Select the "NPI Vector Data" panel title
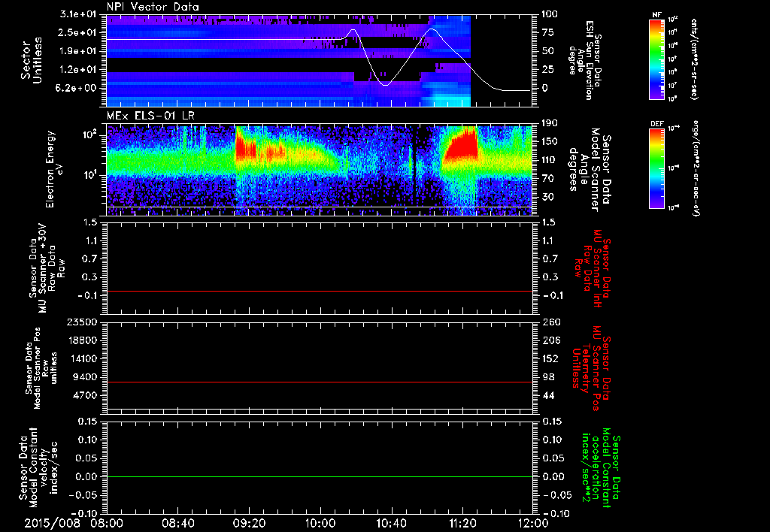 pyautogui.click(x=153, y=7)
